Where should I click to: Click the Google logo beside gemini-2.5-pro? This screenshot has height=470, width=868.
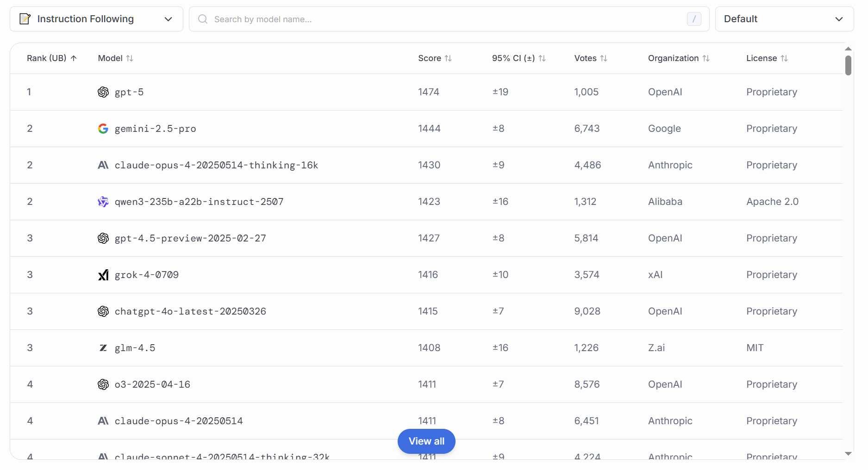click(x=103, y=129)
